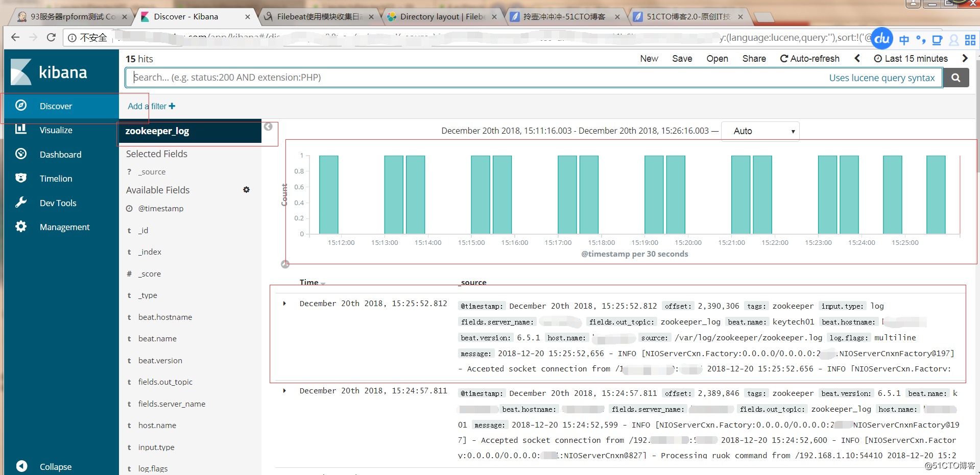
Task: Select the _id field
Action: point(143,231)
